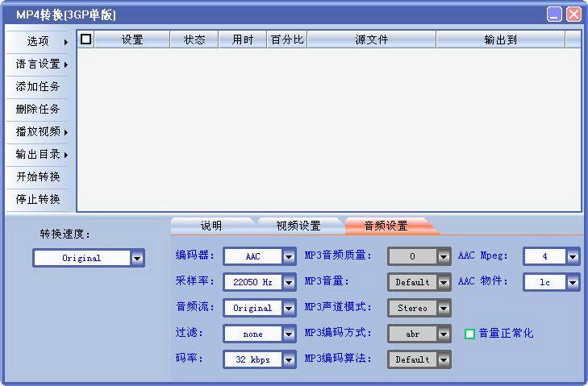Image resolution: width=588 pixels, height=386 pixels.
Task: Open the 输出目录 submenu
Action: click(37, 154)
